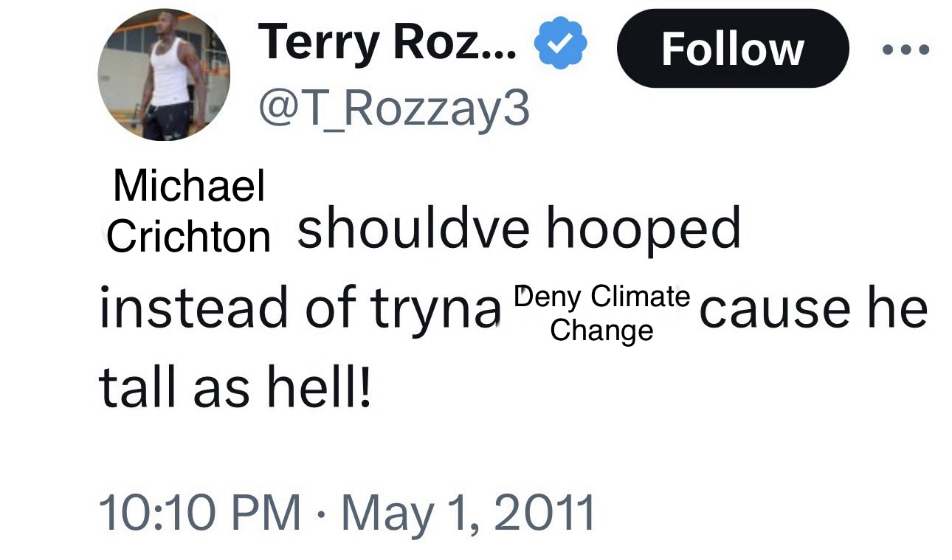The width and height of the screenshot is (952, 560).
Task: Open the profile avatar photo
Action: point(164,75)
